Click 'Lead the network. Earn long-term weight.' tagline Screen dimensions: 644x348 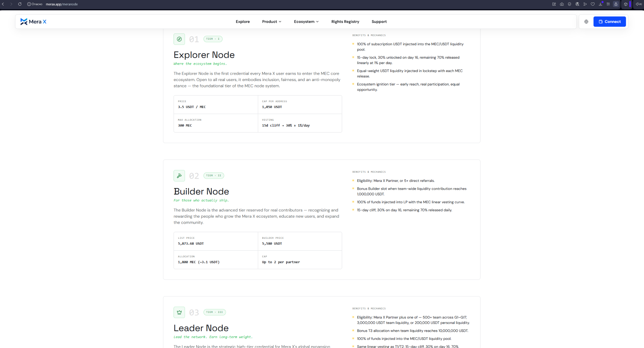pos(213,337)
